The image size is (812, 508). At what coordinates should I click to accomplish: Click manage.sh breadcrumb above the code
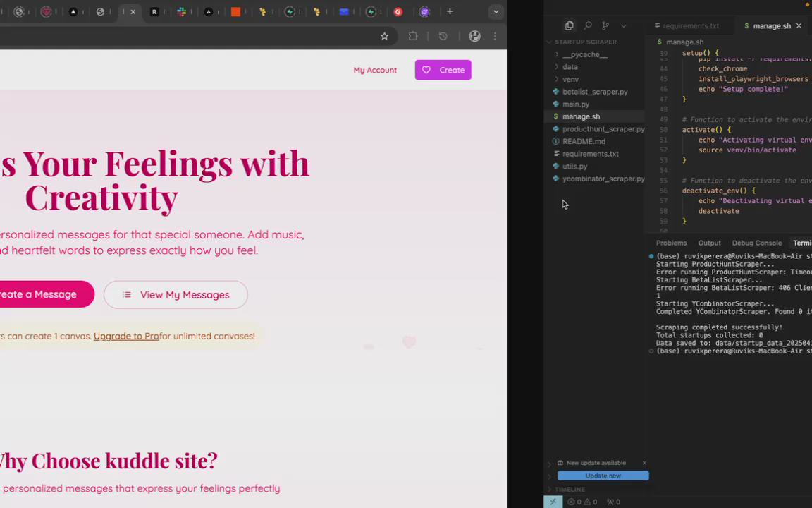point(684,42)
